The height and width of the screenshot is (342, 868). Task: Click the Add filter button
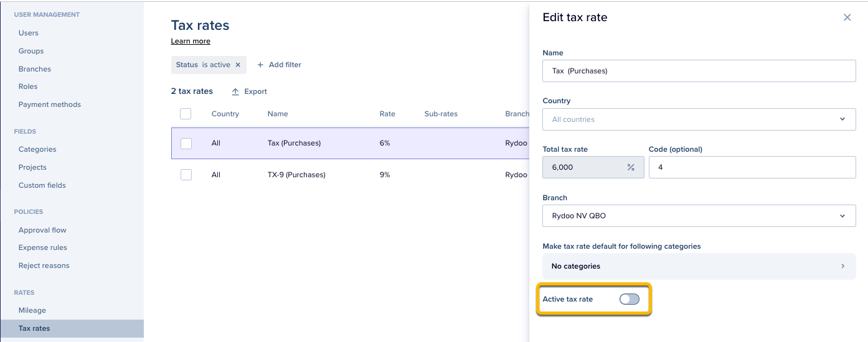coord(279,65)
